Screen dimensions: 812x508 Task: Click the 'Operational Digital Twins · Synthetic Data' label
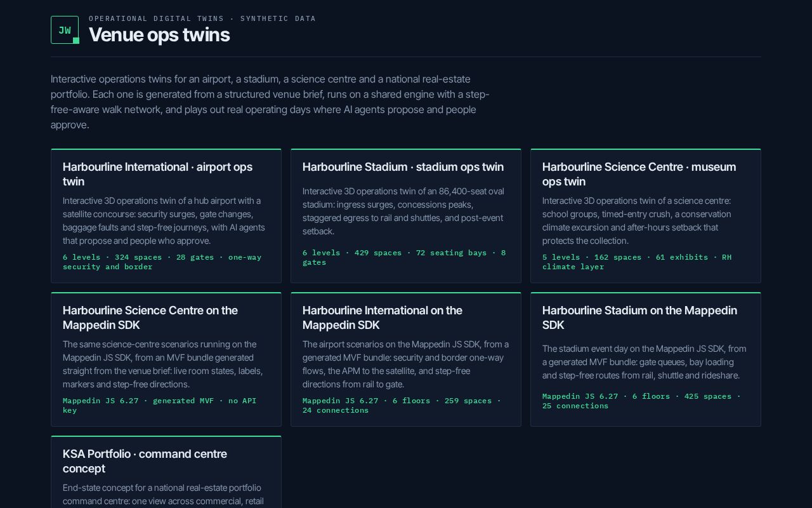pos(202,18)
